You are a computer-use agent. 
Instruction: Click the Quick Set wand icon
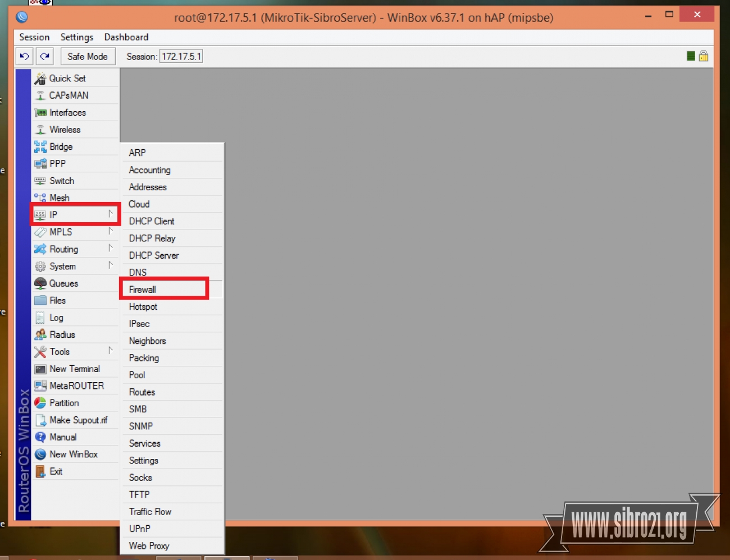(40, 79)
